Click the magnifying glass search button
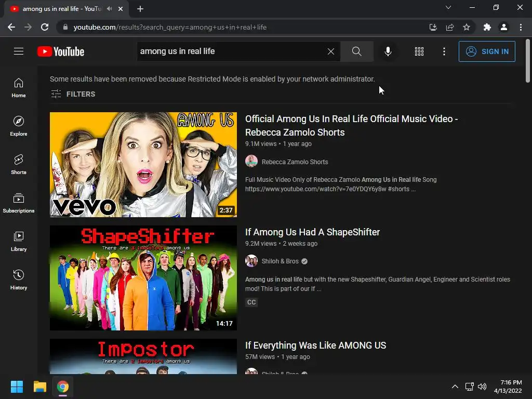Screen dimensions: 532x399 (x=356, y=51)
